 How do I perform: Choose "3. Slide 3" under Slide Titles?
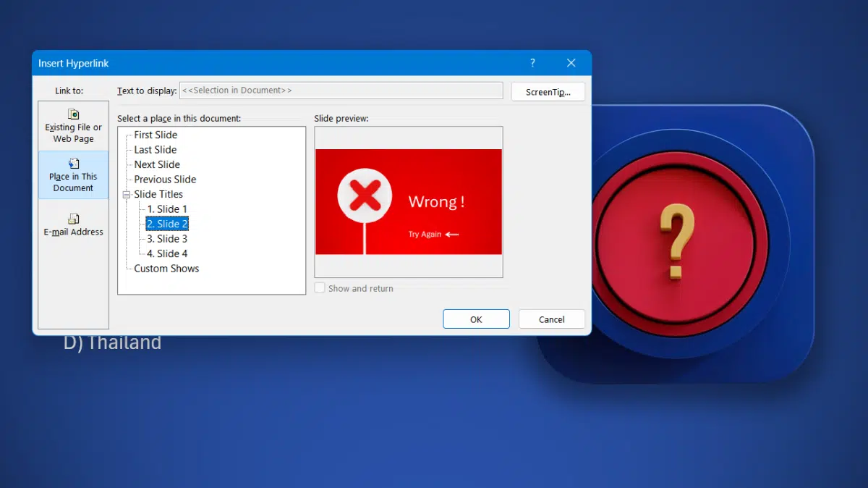click(x=167, y=238)
